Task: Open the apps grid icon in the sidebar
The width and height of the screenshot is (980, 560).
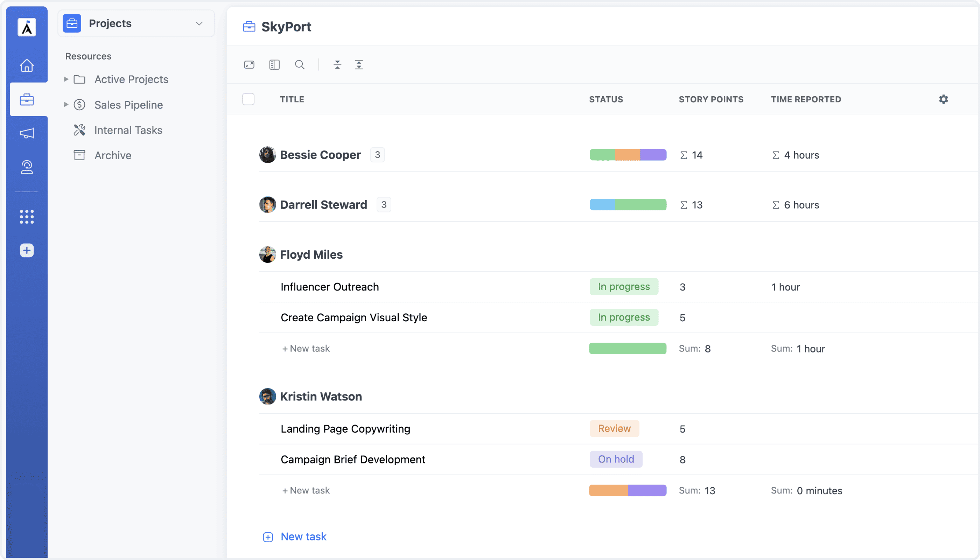Action: tap(27, 217)
